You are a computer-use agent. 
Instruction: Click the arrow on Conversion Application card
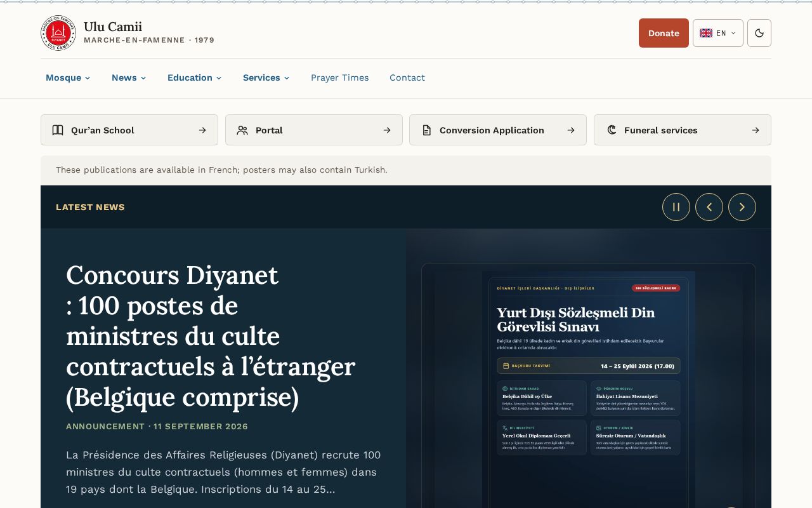(571, 130)
